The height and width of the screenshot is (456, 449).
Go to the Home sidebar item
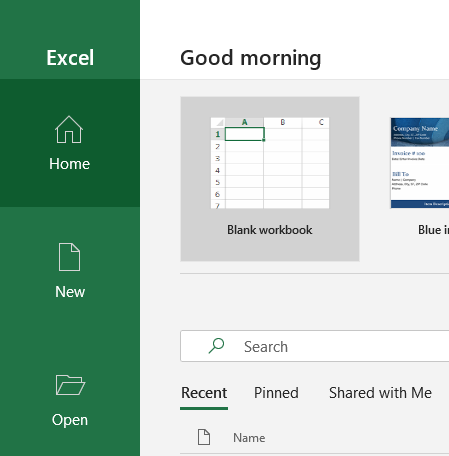click(70, 143)
